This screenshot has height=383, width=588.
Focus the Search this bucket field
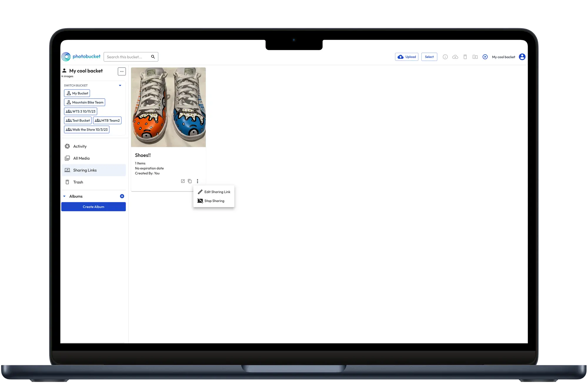(x=131, y=57)
